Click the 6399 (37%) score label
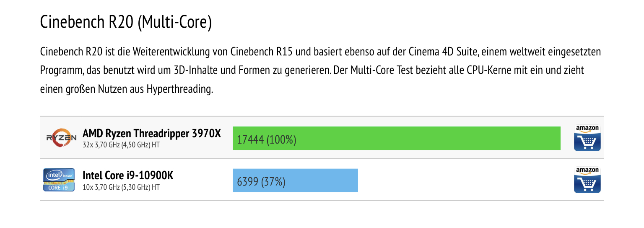The height and width of the screenshot is (228, 644). (261, 182)
